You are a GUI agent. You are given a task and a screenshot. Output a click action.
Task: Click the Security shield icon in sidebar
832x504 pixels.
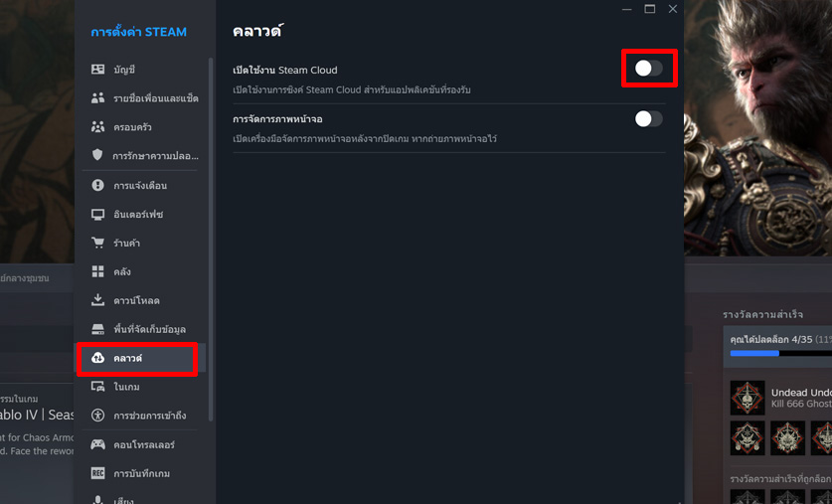[x=97, y=156]
